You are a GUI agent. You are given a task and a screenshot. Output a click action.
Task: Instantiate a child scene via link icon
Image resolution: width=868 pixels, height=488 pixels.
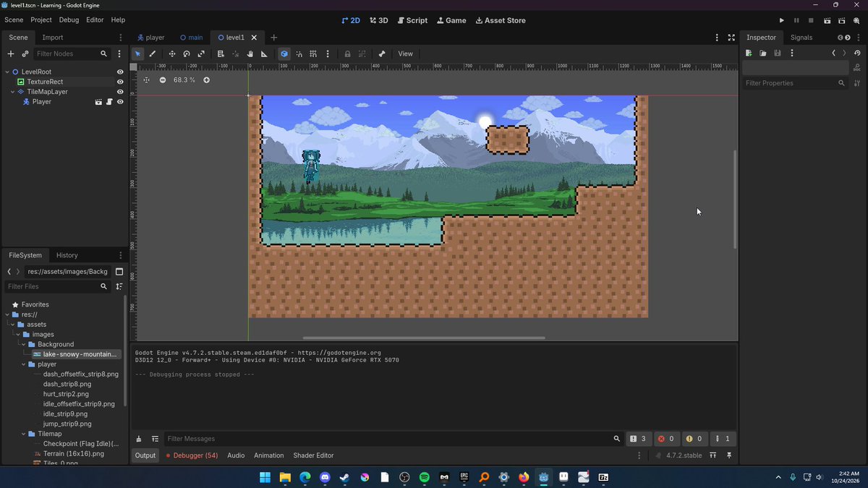pos(25,53)
